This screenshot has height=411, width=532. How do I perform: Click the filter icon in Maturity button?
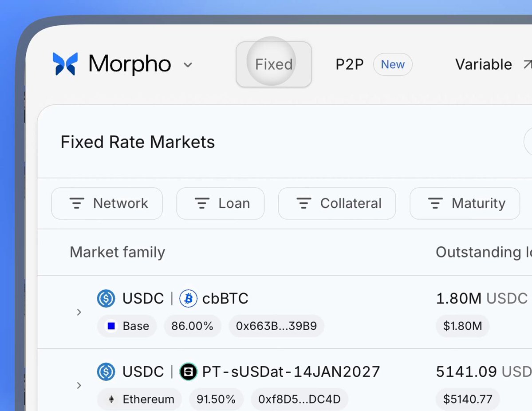[435, 203]
